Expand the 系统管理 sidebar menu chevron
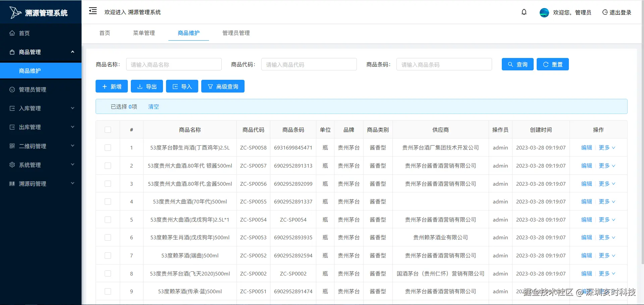 (x=72, y=164)
